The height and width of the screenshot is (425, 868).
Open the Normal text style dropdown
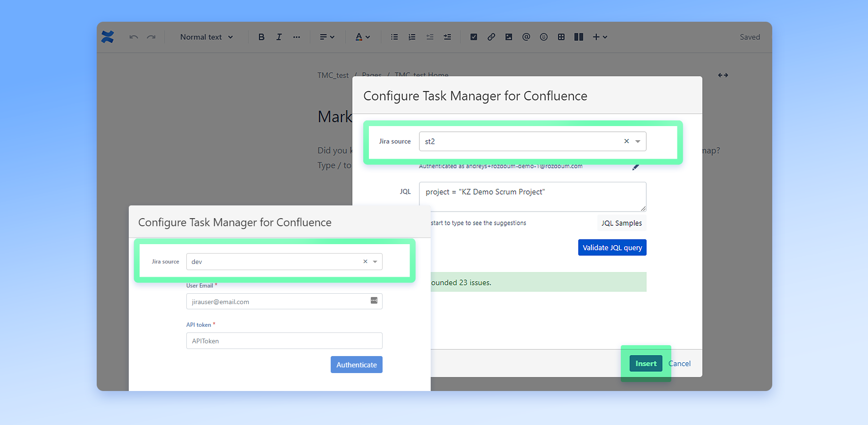(x=207, y=37)
